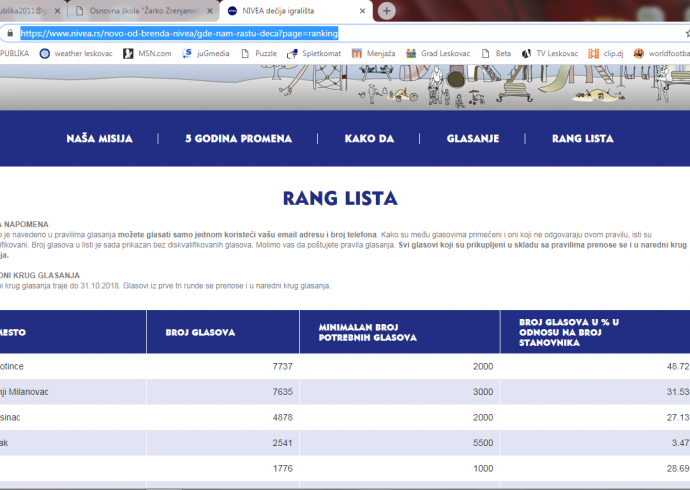This screenshot has height=490, width=690.
Task: Go to NAŠA MISIJA menu item
Action: coord(99,139)
